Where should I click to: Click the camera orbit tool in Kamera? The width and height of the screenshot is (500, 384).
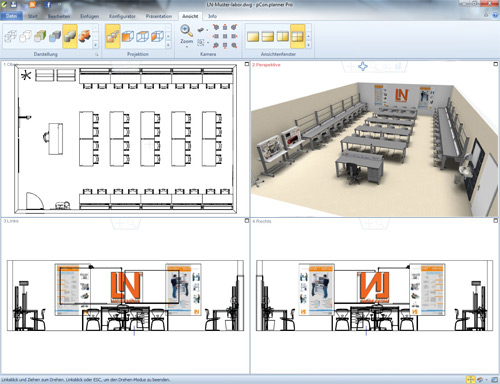pos(201,30)
